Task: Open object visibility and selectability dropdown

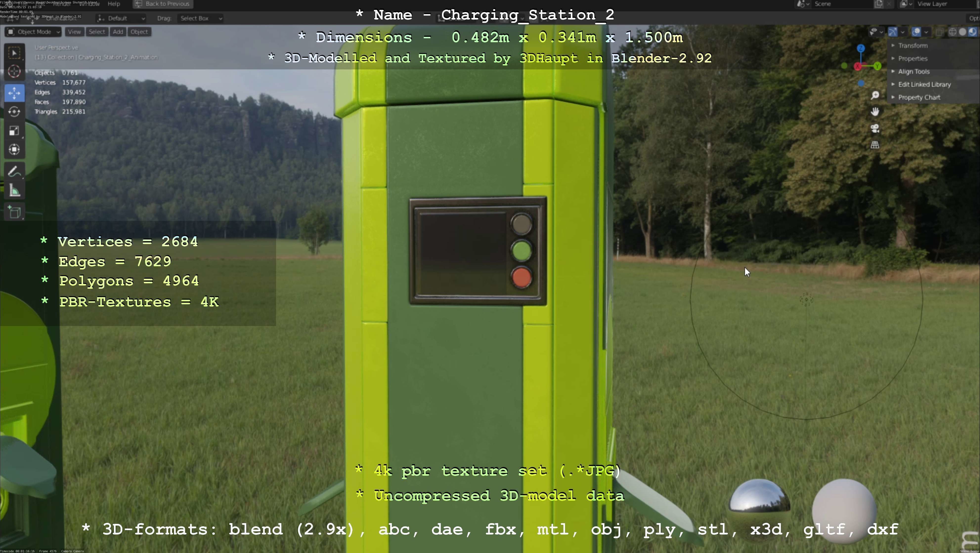Action: click(x=876, y=32)
